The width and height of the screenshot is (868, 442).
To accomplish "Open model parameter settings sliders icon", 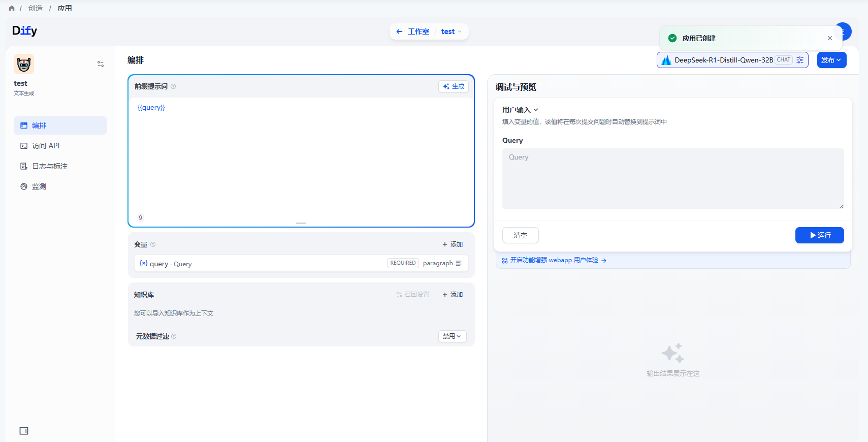I will [800, 60].
